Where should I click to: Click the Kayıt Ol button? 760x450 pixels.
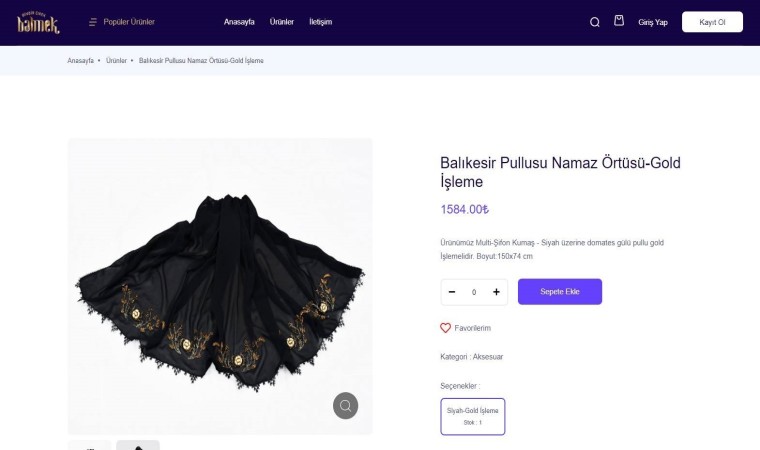coord(712,22)
